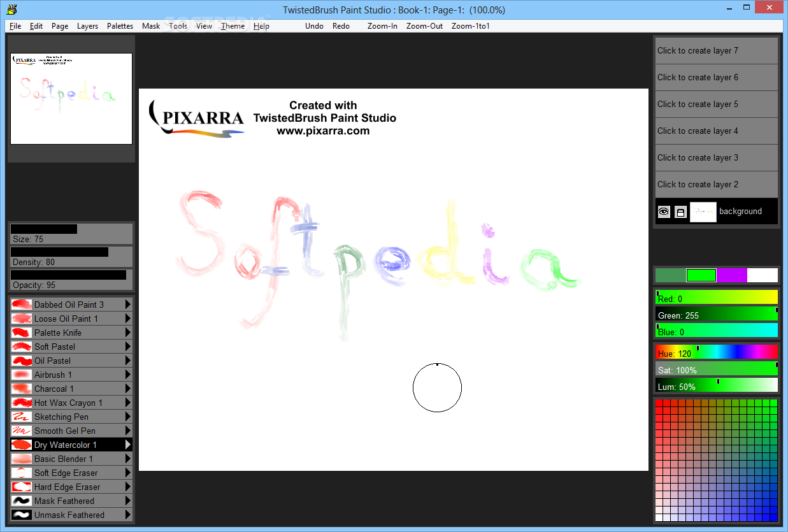Select the Hard Edge Eraser icon
Screen dimensions: 788x532
pos(22,487)
